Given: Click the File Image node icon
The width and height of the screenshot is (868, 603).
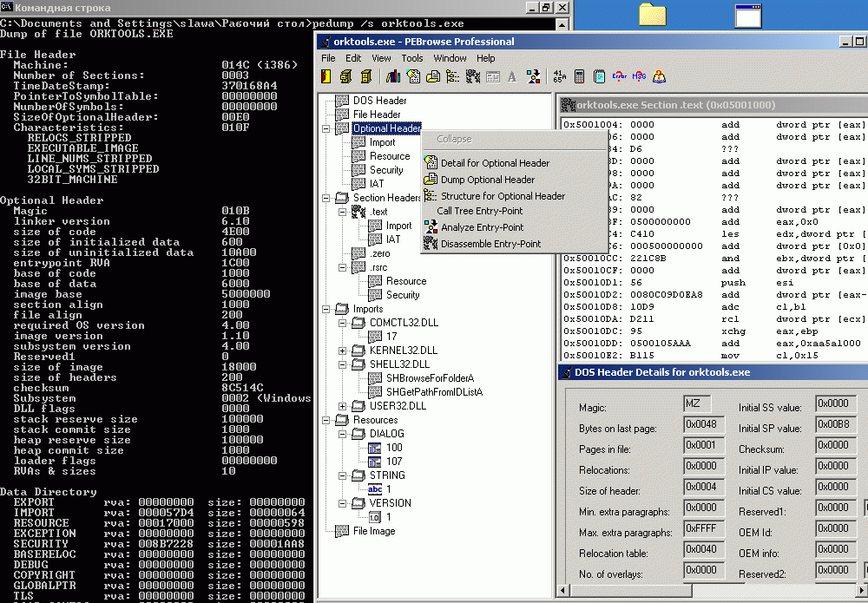Looking at the screenshot, I should [x=343, y=530].
